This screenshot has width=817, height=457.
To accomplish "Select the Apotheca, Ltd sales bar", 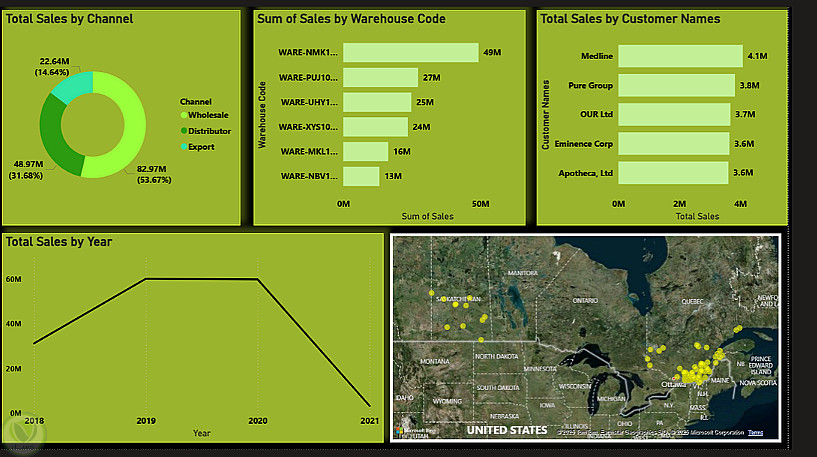I will 673,172.
